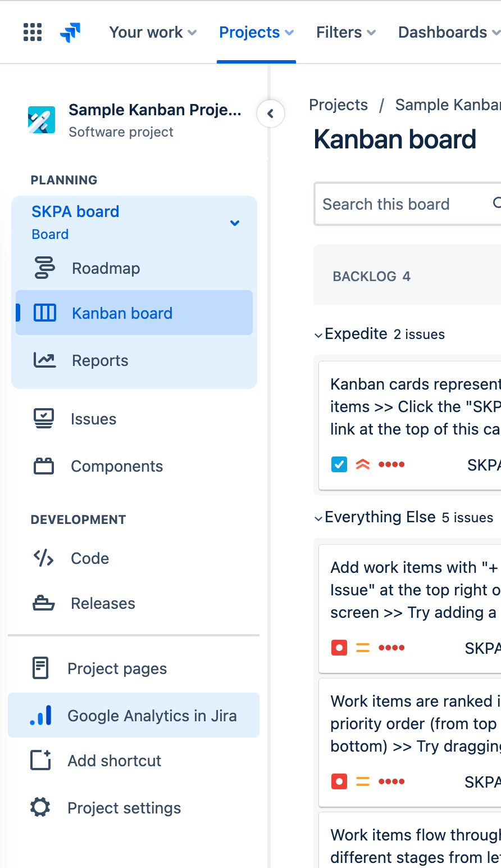The image size is (501, 868).
Task: Expand the SKPA board dropdown chevron
Action: pos(235,223)
